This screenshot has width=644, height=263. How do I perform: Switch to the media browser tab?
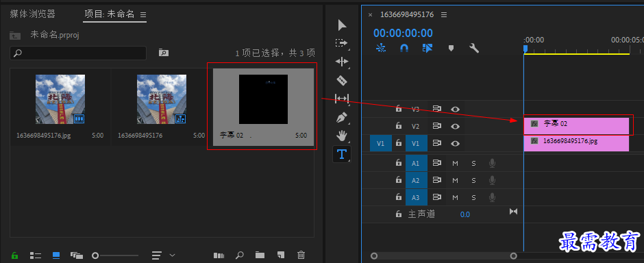(x=32, y=14)
